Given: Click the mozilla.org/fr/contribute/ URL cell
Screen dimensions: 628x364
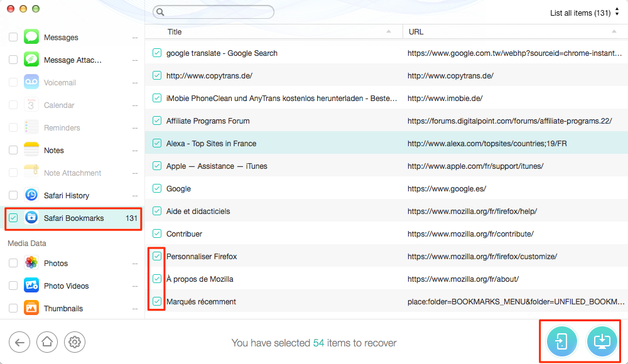Looking at the screenshot, I should coord(470,234).
